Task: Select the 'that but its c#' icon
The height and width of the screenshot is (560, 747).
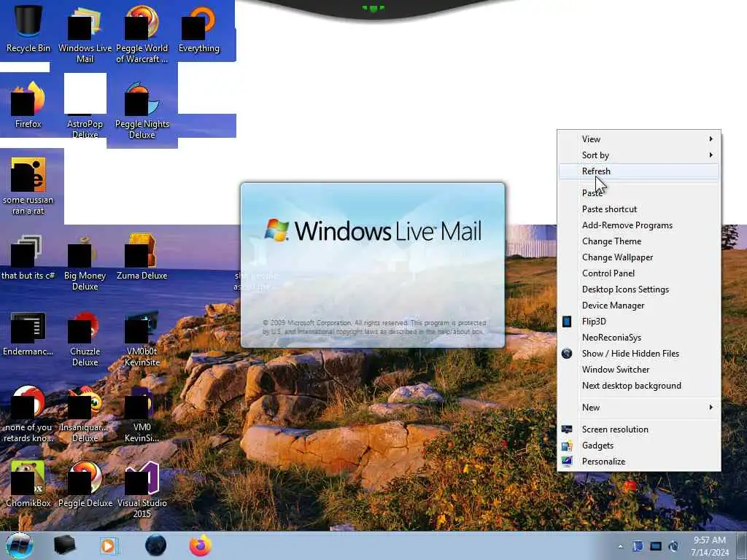Action: tap(28, 257)
